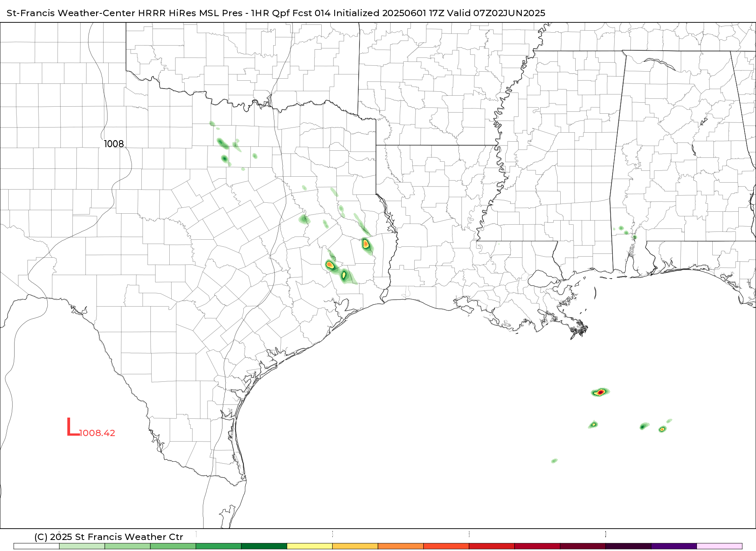Pick the darkest green color bar swatch
The width and height of the screenshot is (756, 551).
[x=264, y=546]
